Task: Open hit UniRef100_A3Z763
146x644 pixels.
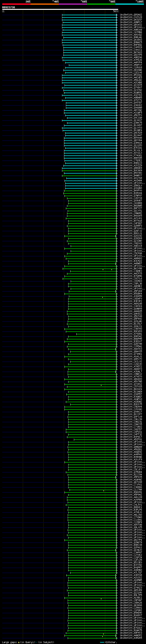Action: click(x=131, y=95)
